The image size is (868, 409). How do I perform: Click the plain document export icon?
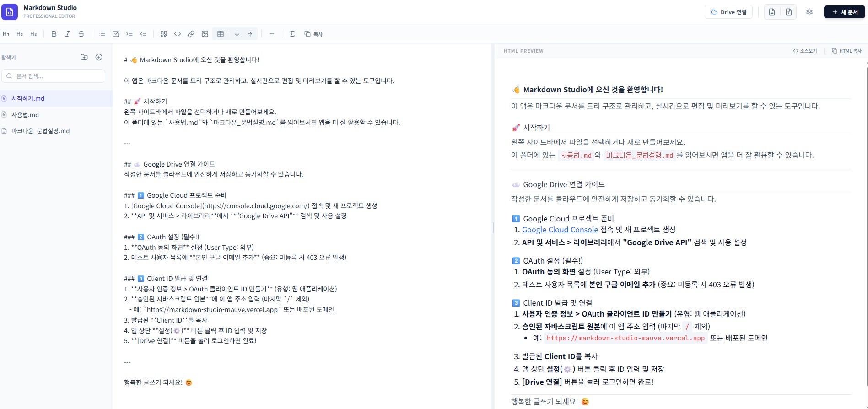click(772, 12)
